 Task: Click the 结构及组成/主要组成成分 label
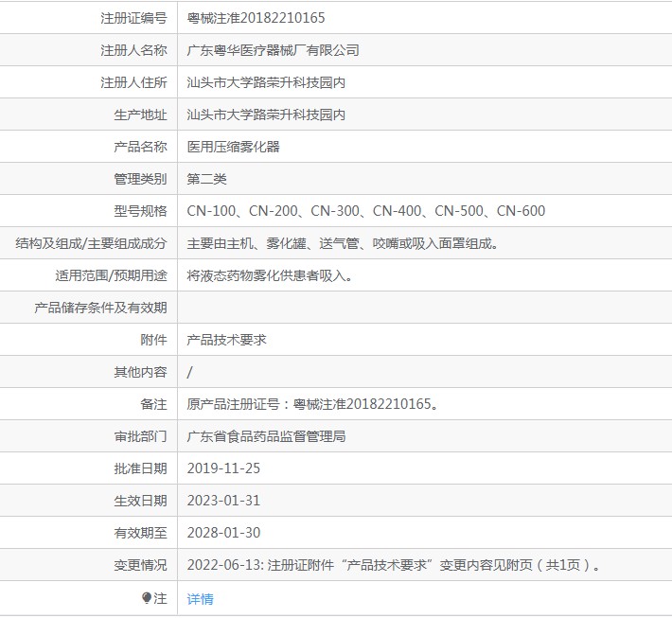[x=91, y=243]
